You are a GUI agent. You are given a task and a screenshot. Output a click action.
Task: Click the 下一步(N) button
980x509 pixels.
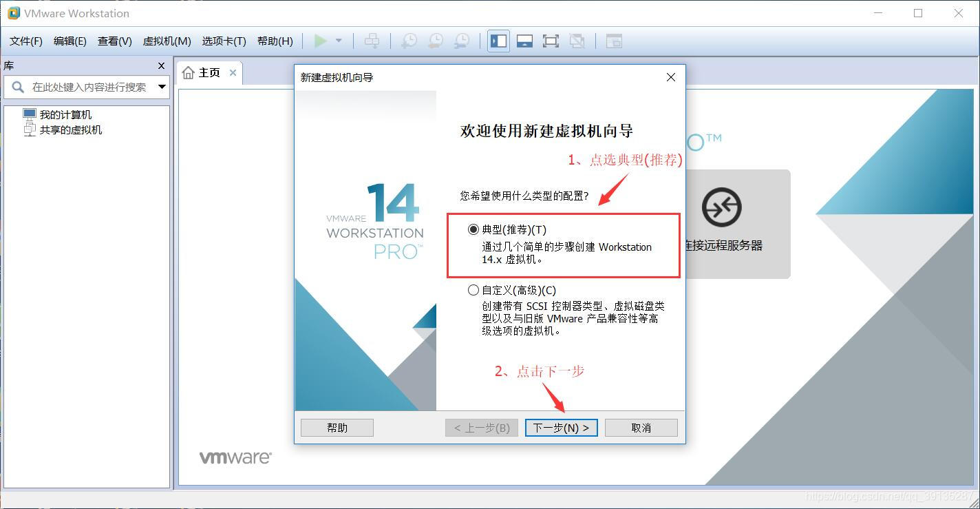pyautogui.click(x=561, y=427)
